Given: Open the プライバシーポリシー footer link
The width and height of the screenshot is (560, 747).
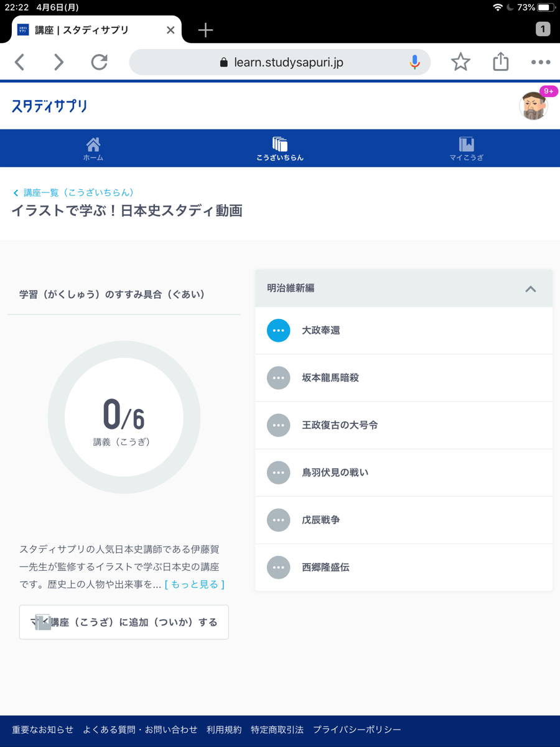Looking at the screenshot, I should (x=357, y=730).
